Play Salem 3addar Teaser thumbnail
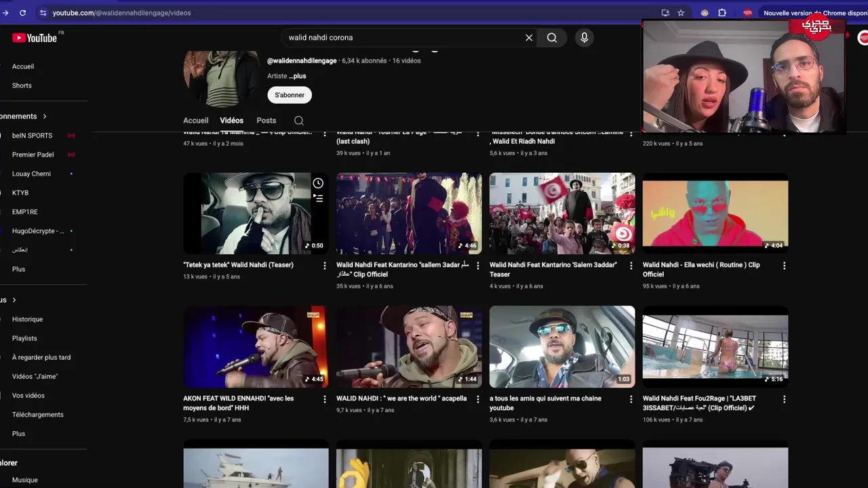The image size is (868, 488). (562, 213)
